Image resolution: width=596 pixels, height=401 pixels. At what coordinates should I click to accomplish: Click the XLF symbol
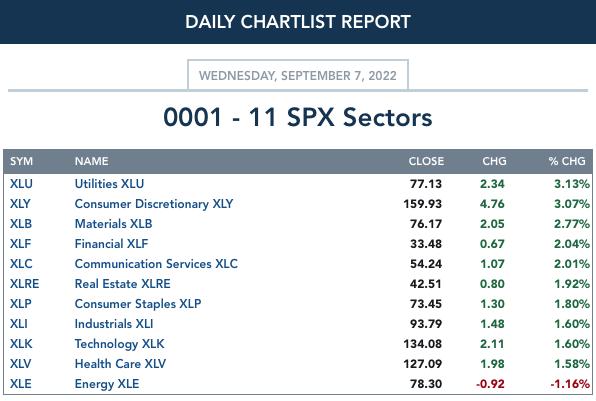point(21,244)
